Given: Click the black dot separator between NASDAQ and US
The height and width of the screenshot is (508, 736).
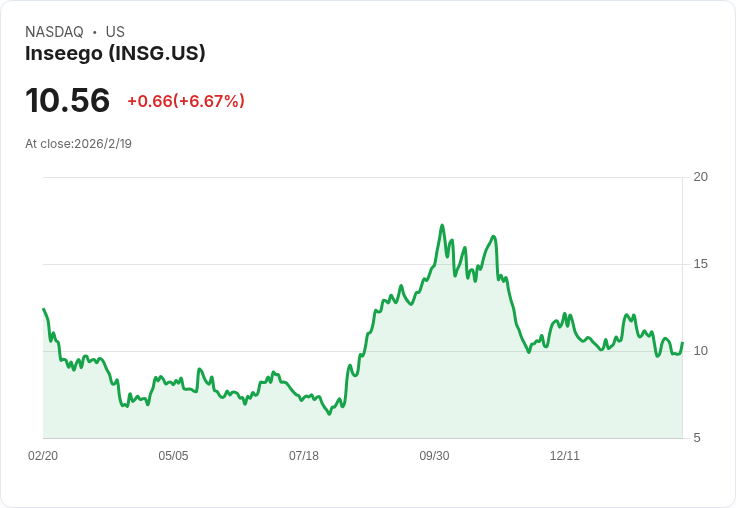Looking at the screenshot, I should tap(95, 32).
